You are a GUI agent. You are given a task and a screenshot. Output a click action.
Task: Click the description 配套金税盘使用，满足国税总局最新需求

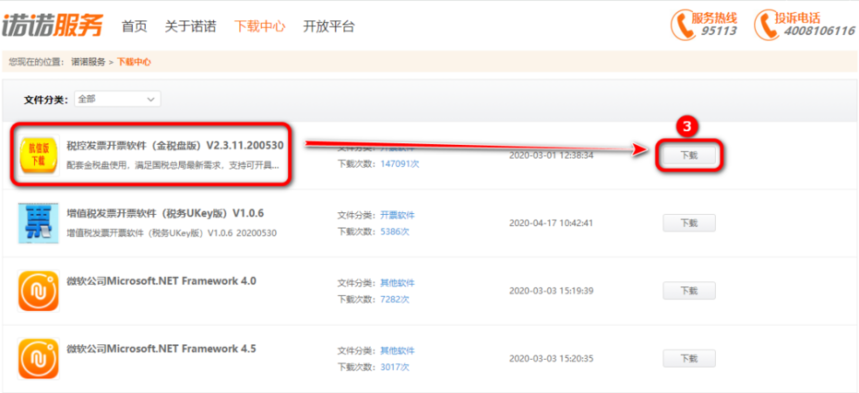[x=174, y=165]
